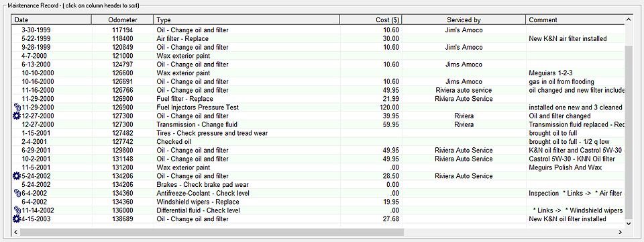Select the row dated 11-16-2000

[318, 90]
